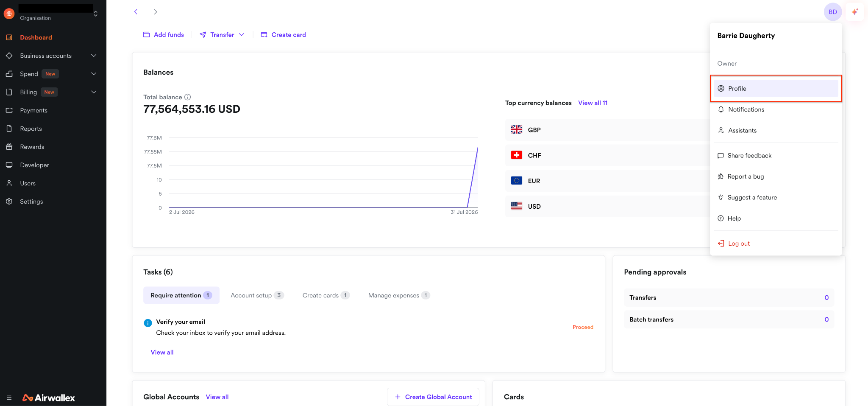This screenshot has height=406, width=868.
Task: Click the Log out door icon
Action: pos(721,244)
